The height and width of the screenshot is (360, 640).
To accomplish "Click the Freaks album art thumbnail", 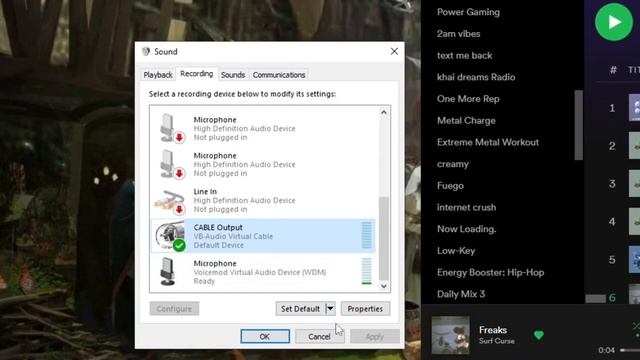I will click(x=451, y=335).
